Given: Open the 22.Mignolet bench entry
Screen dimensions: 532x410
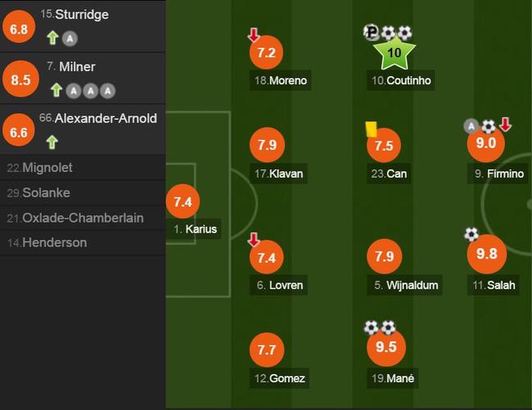Looking at the screenshot, I should (83, 168).
